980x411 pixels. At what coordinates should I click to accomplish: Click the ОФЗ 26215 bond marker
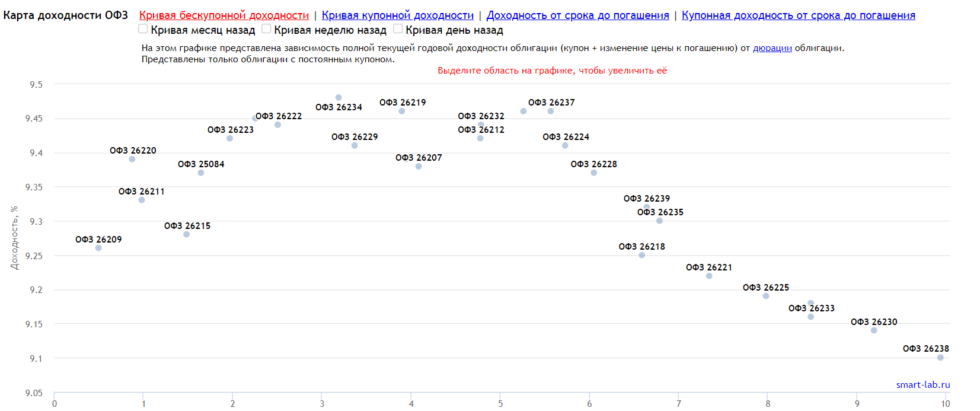coord(187,234)
